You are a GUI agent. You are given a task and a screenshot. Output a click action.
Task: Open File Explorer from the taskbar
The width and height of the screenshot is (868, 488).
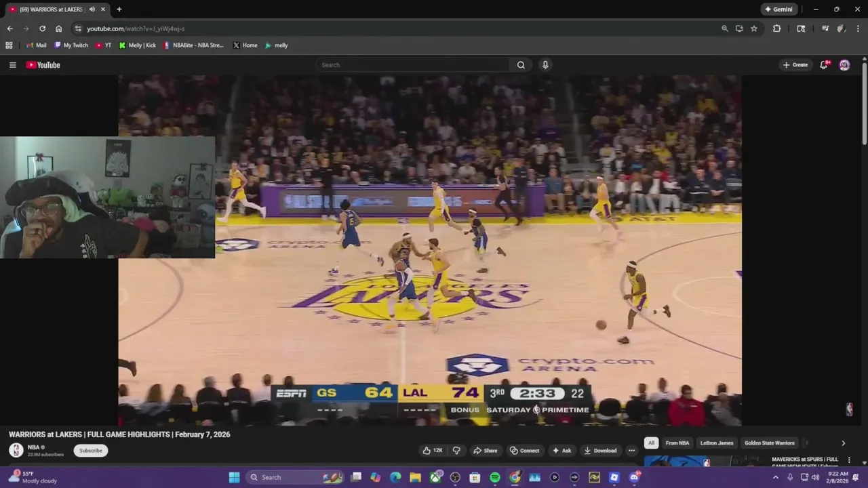tap(415, 477)
